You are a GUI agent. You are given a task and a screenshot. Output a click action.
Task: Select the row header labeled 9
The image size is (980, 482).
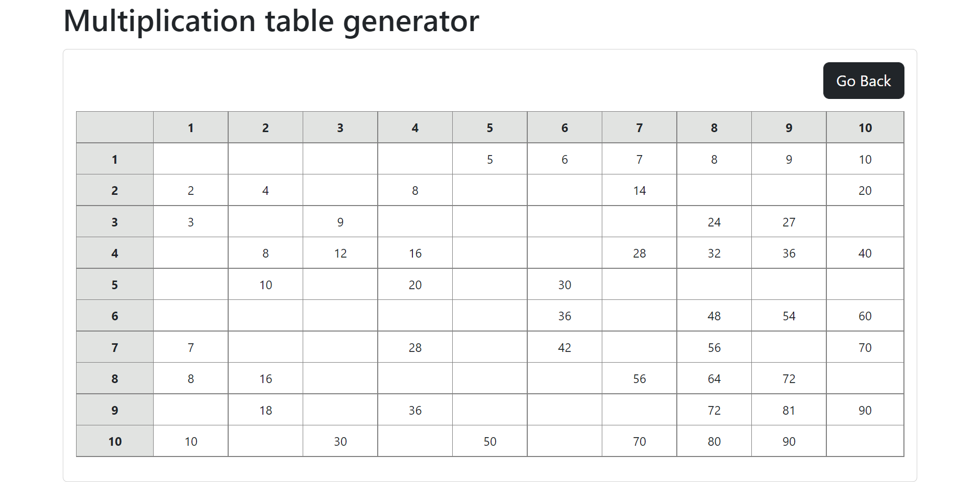[114, 410]
